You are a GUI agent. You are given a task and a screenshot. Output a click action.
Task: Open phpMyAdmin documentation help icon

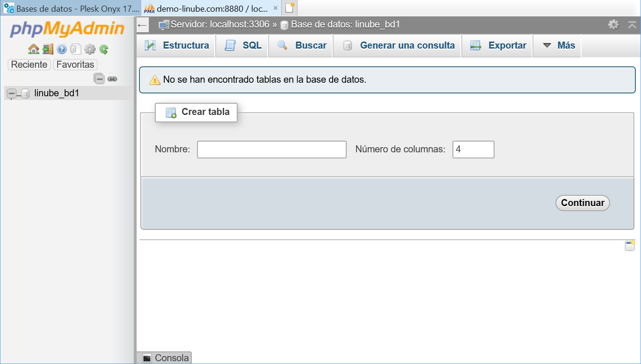click(x=62, y=49)
